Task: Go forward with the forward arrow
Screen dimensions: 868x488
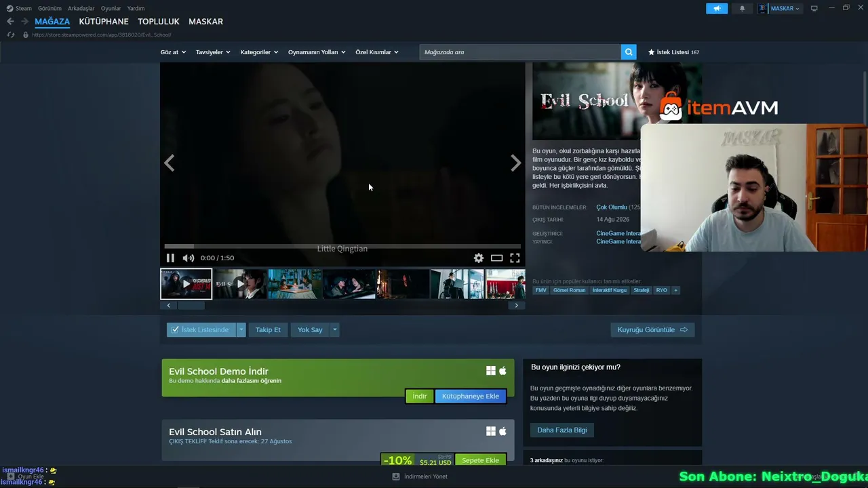Action: click(24, 22)
